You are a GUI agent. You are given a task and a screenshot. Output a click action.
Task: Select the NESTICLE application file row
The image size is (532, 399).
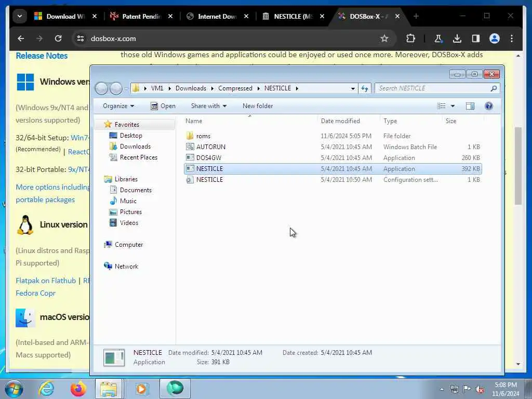pos(333,169)
